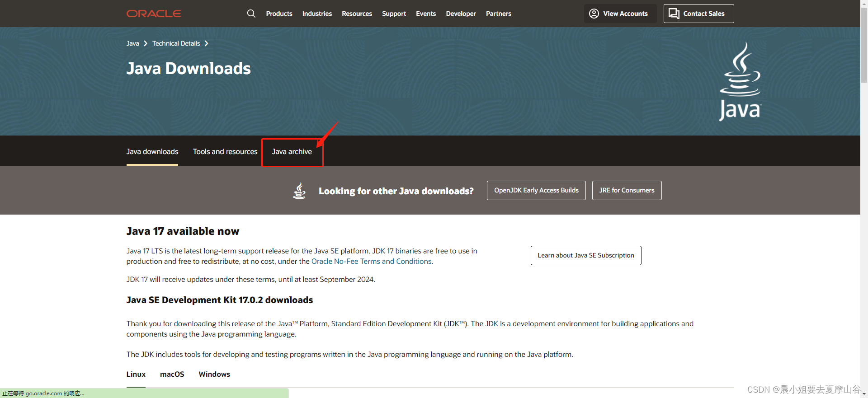Viewport: 868px width, 398px height.
Task: Open the Partners menu
Action: point(499,14)
